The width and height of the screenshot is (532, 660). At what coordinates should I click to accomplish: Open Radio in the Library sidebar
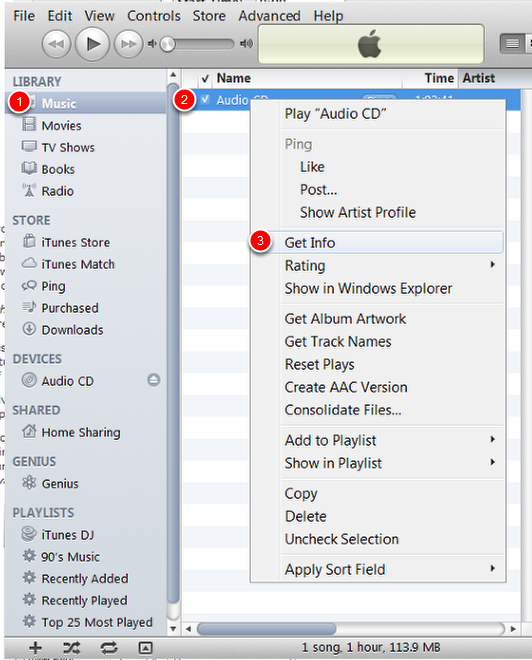57,191
